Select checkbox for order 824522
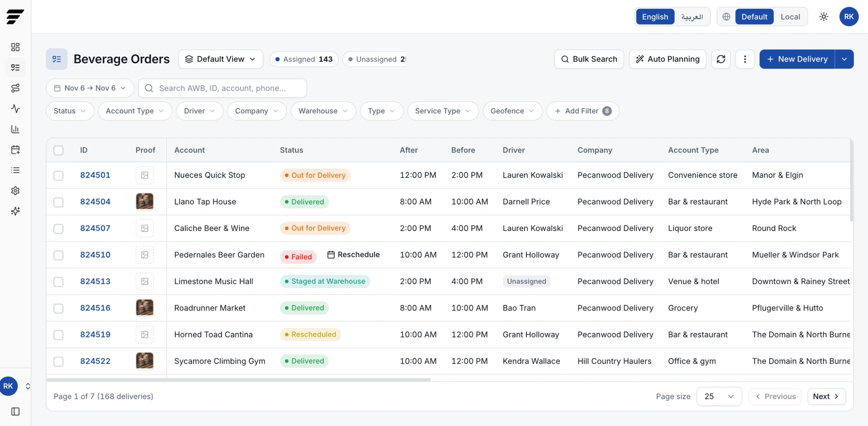 pyautogui.click(x=59, y=361)
